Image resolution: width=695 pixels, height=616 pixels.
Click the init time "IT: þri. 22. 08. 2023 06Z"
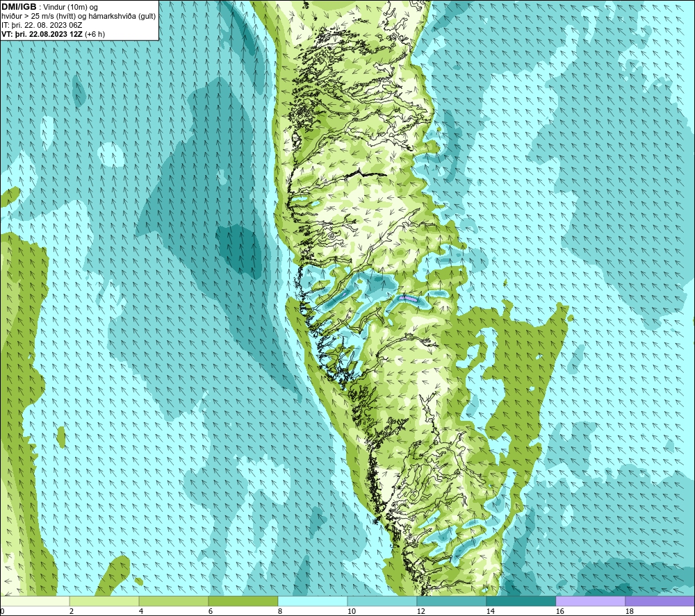click(42, 25)
